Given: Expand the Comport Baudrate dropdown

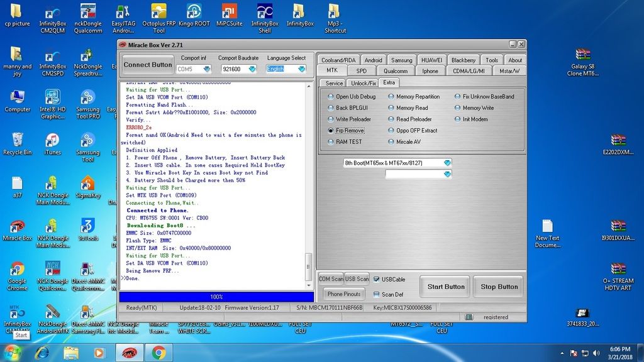Looking at the screenshot, I should click(x=252, y=69).
